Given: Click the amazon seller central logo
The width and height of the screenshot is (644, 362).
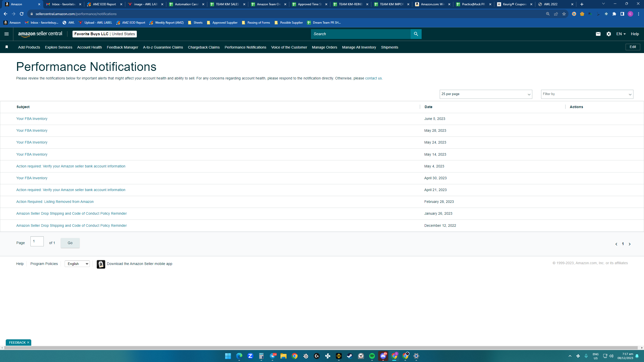Looking at the screenshot, I should (x=40, y=34).
